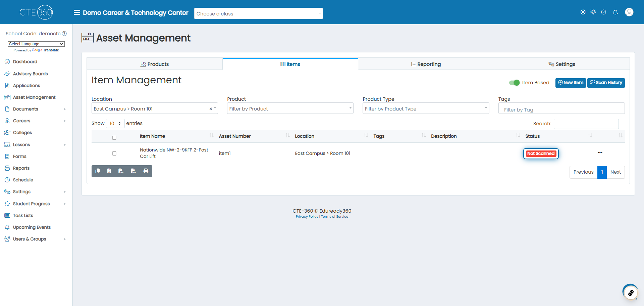Open the question mark help icon
This screenshot has height=306, width=644.
(x=604, y=12)
